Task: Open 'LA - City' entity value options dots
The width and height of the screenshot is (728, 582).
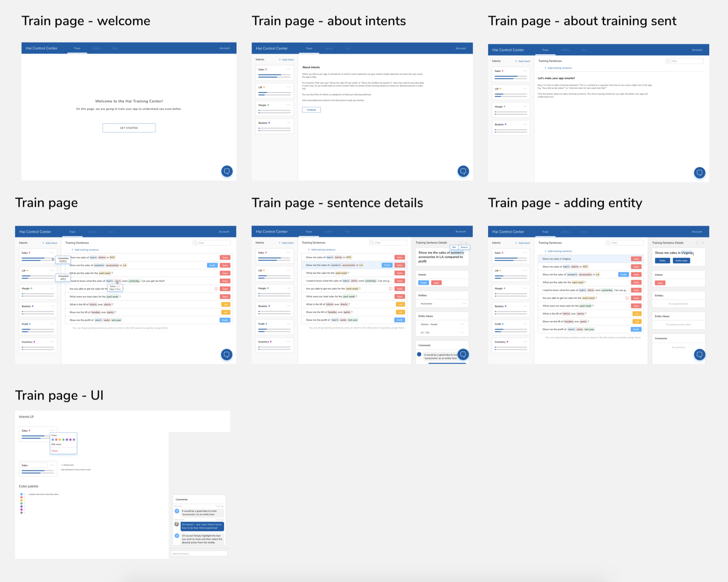Action: click(x=462, y=333)
